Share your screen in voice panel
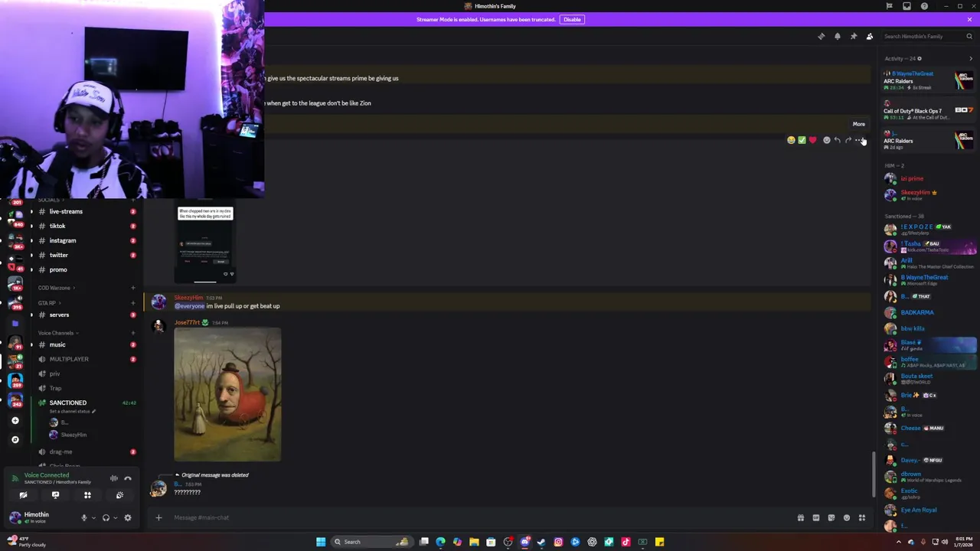Image resolution: width=980 pixels, height=551 pixels. pyautogui.click(x=55, y=495)
